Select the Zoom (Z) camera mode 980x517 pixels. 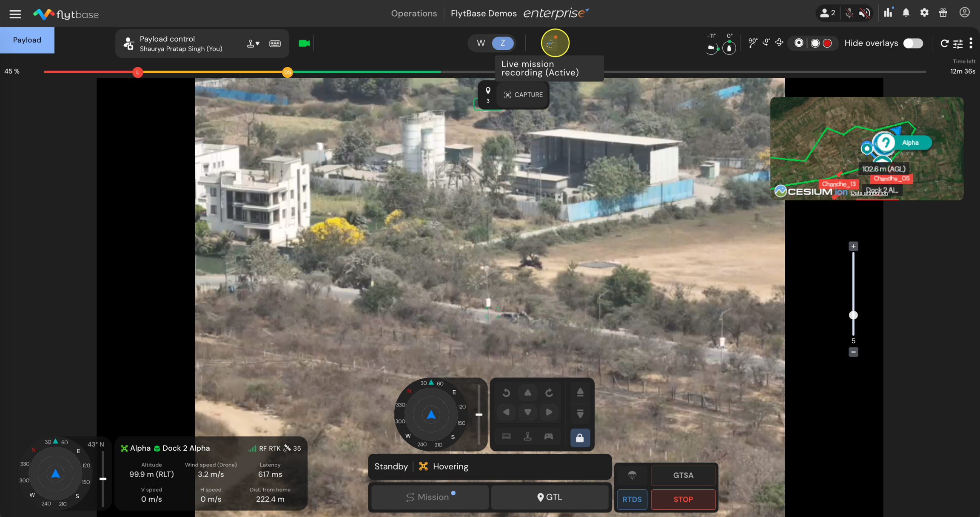point(503,43)
